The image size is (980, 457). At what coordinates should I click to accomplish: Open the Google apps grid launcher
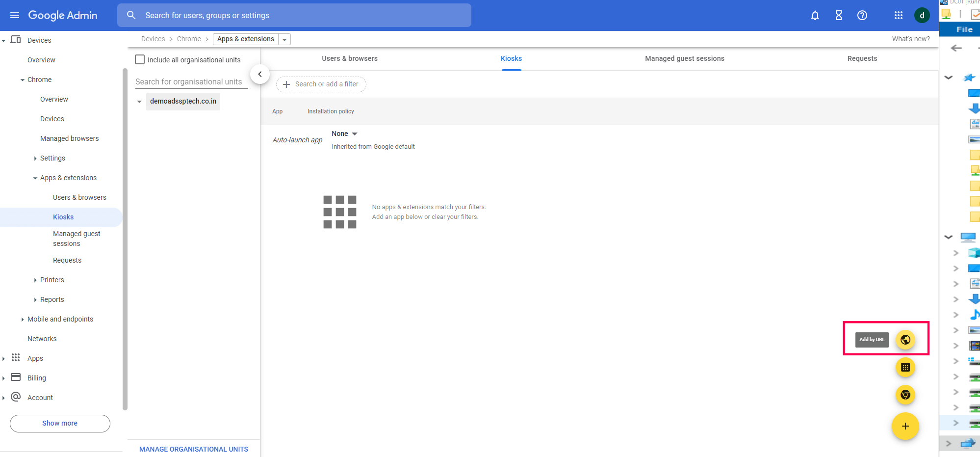899,15
